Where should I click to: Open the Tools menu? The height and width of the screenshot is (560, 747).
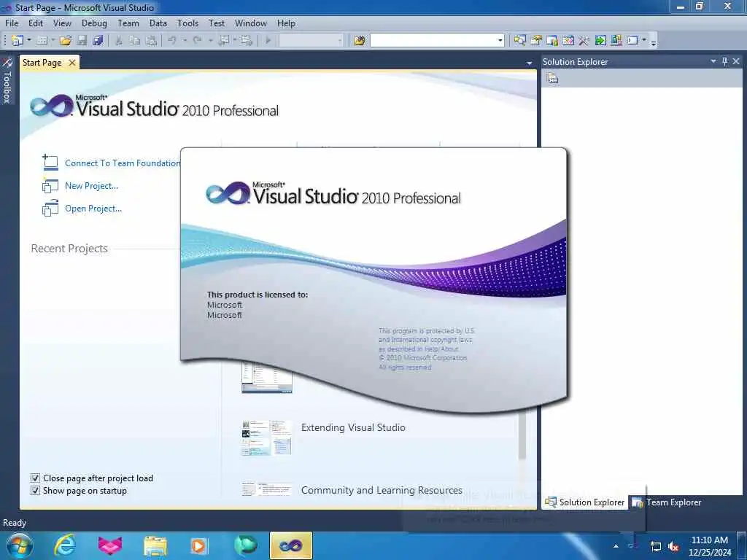pos(187,23)
